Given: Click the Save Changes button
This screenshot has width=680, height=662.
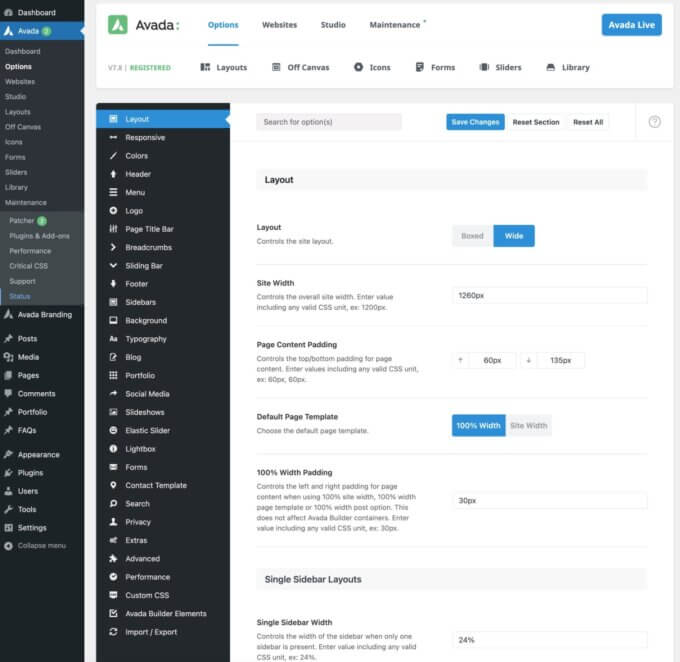Looking at the screenshot, I should (475, 122).
